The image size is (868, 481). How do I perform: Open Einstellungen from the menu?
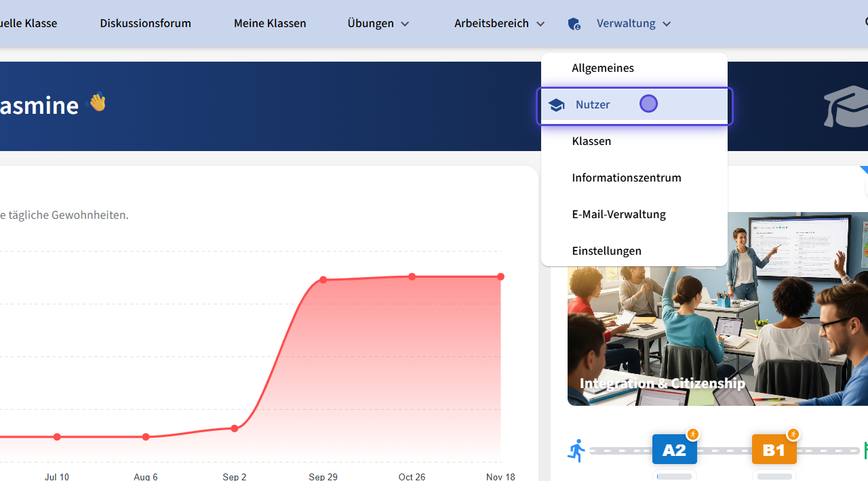pyautogui.click(x=606, y=251)
